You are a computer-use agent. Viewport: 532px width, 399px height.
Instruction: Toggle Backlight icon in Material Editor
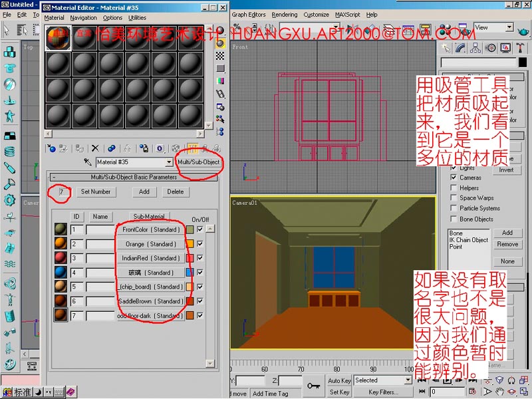[221, 43]
